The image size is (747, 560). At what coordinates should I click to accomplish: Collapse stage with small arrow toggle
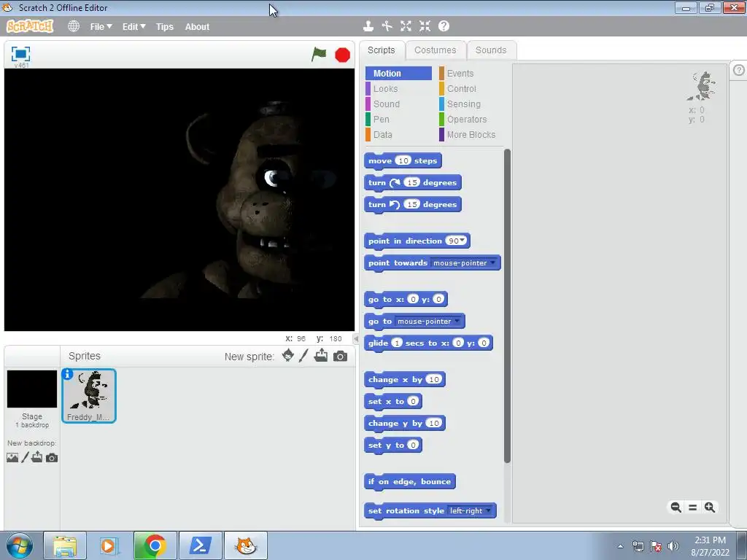click(355, 338)
